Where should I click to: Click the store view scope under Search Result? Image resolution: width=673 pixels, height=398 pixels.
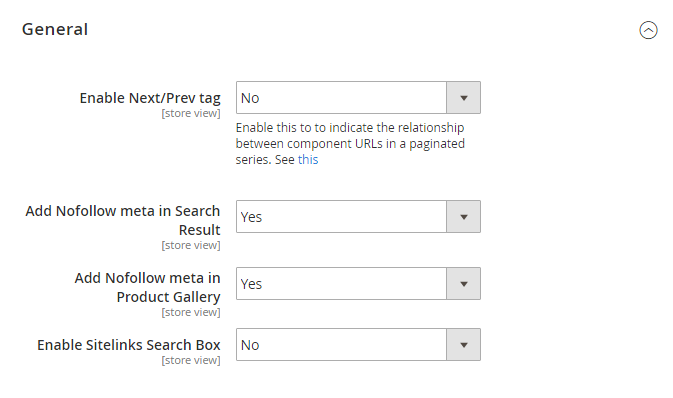point(191,245)
